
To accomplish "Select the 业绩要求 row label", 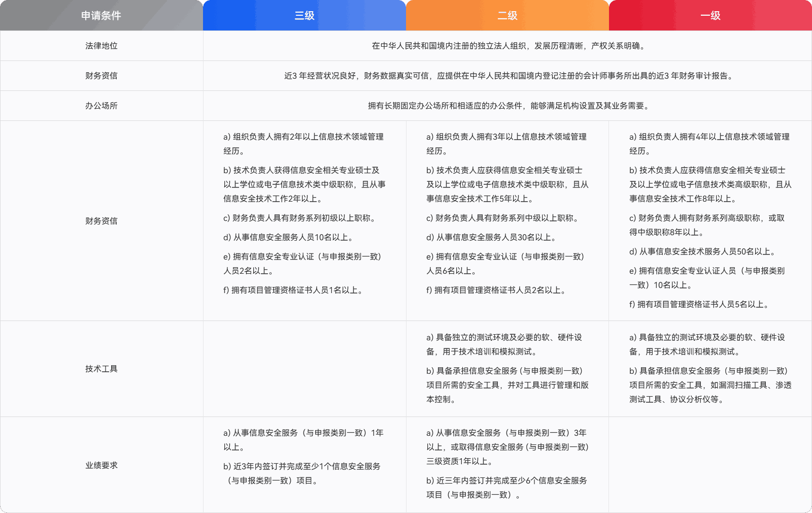I will click(101, 465).
